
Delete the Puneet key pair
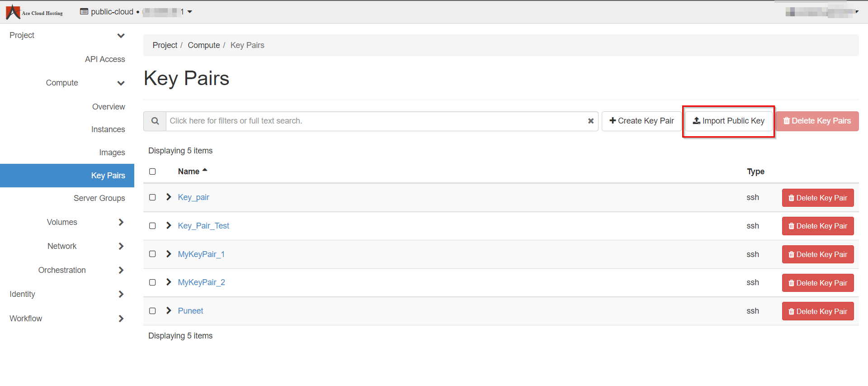[x=817, y=311]
